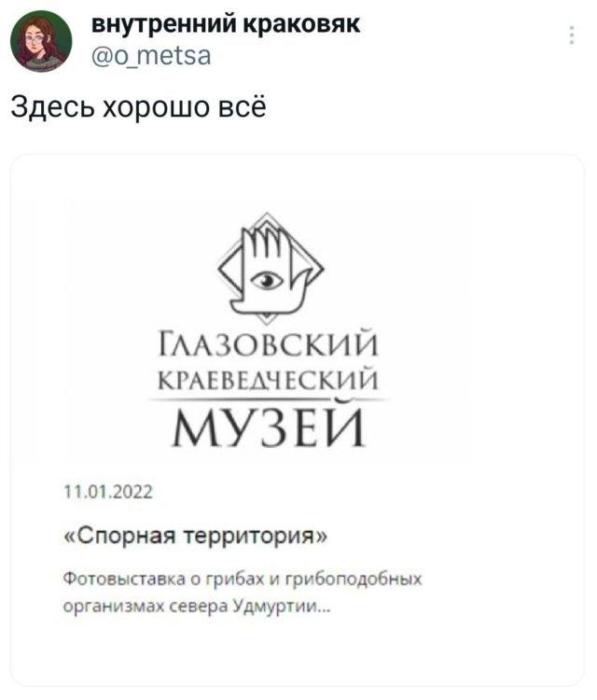Click the author's profile avatar
The width and height of the screenshot is (597, 700).
point(41,41)
